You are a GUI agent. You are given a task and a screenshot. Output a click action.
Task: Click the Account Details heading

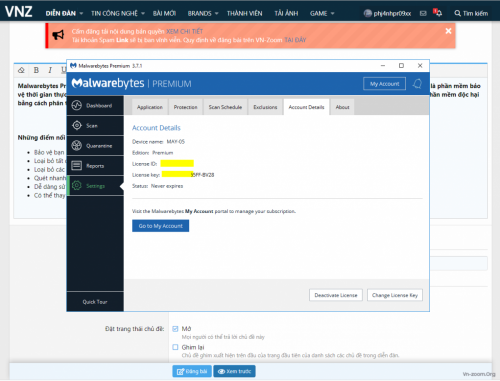click(x=156, y=128)
